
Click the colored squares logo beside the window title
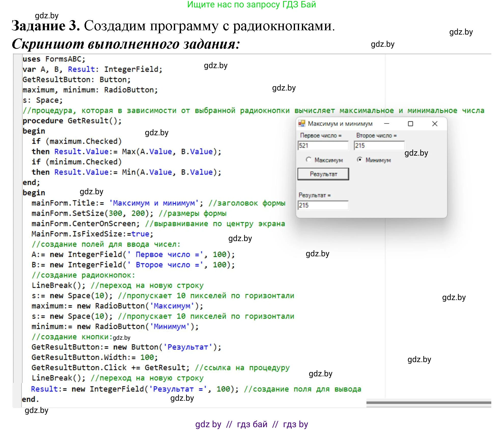tap(302, 124)
